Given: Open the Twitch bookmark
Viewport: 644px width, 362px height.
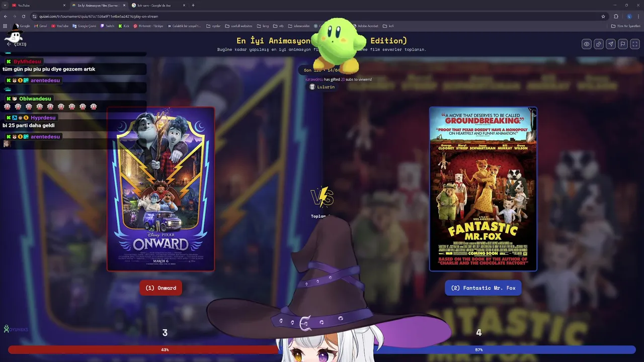Looking at the screenshot, I should click(108, 26).
